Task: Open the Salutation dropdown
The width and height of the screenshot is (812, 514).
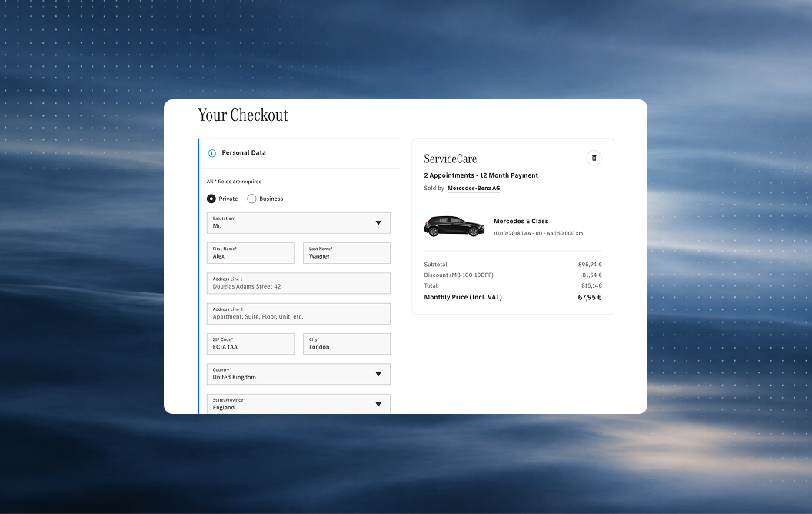Action: pos(298,223)
